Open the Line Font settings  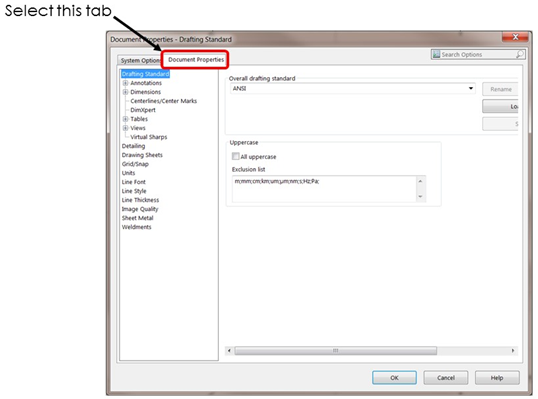pyautogui.click(x=133, y=182)
